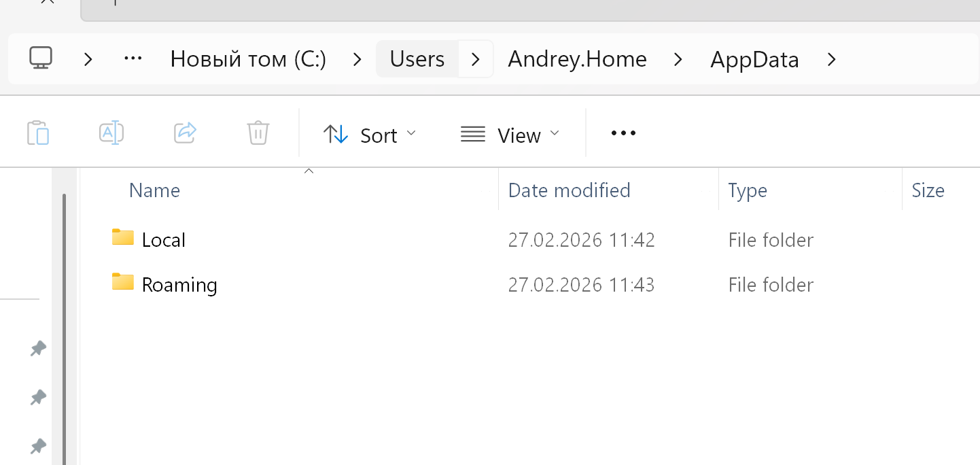Sort by Name column header
Image resolution: width=980 pixels, height=465 pixels.
coord(154,190)
